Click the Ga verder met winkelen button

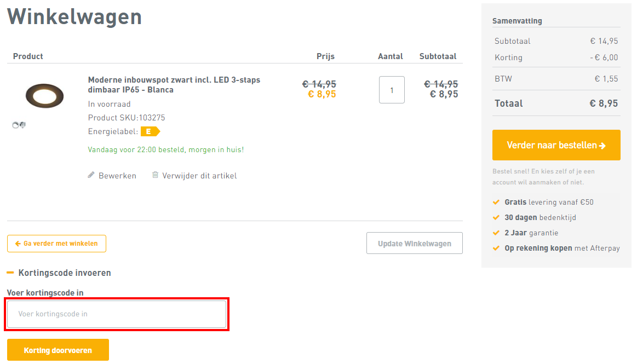point(57,244)
